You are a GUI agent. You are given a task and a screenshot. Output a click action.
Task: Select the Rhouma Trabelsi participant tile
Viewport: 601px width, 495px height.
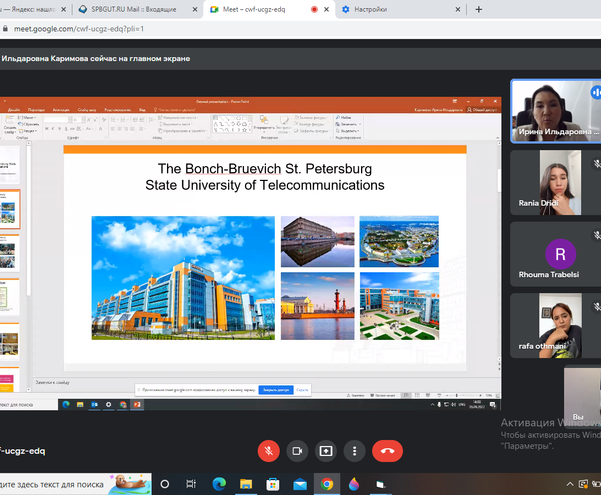click(555, 254)
